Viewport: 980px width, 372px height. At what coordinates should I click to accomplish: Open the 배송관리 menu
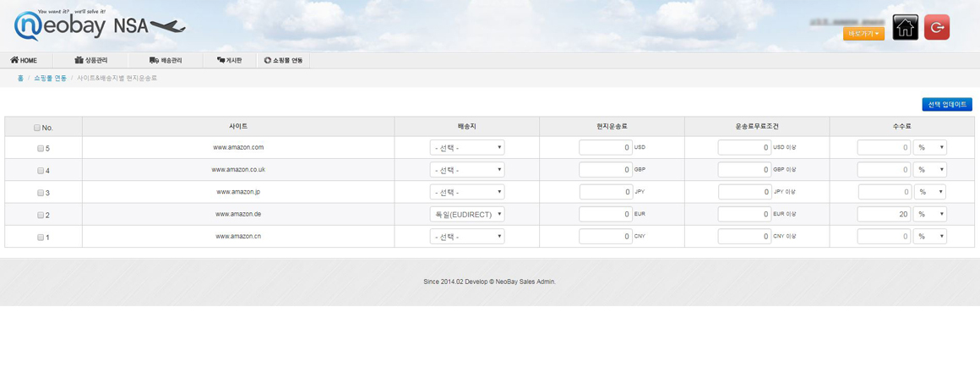pyautogui.click(x=166, y=61)
